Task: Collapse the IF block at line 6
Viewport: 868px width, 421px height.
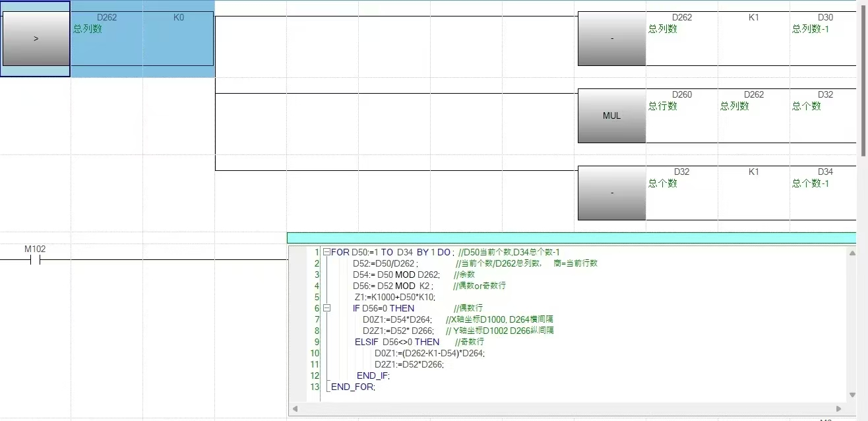Action: pos(326,308)
